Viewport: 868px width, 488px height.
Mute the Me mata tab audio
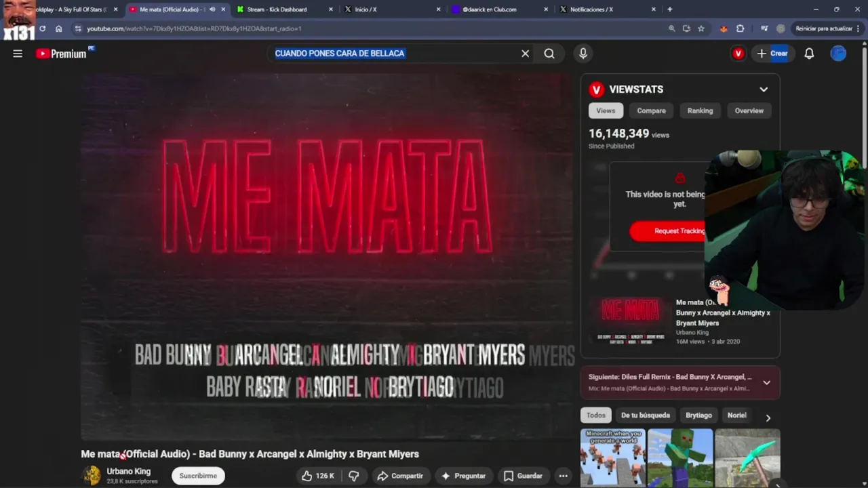pyautogui.click(x=212, y=9)
